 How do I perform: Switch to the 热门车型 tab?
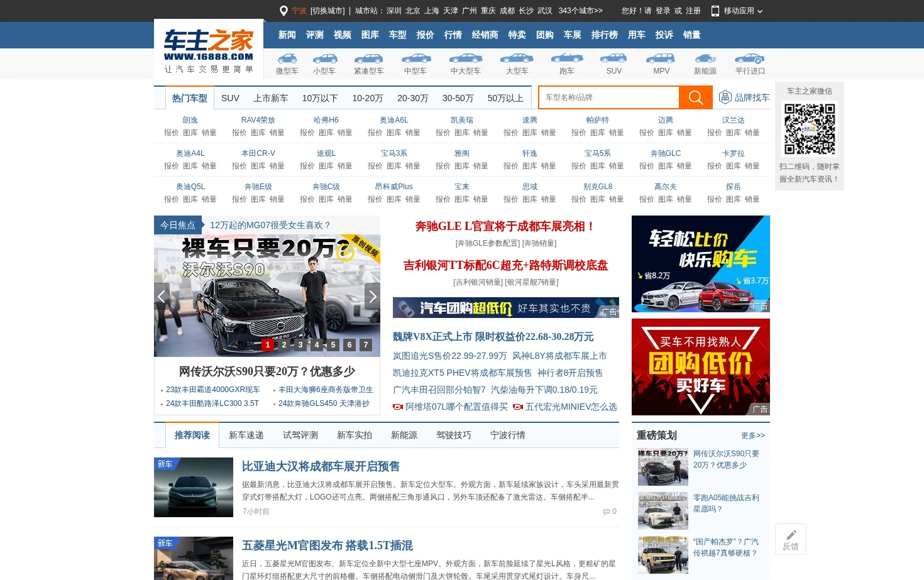(190, 98)
